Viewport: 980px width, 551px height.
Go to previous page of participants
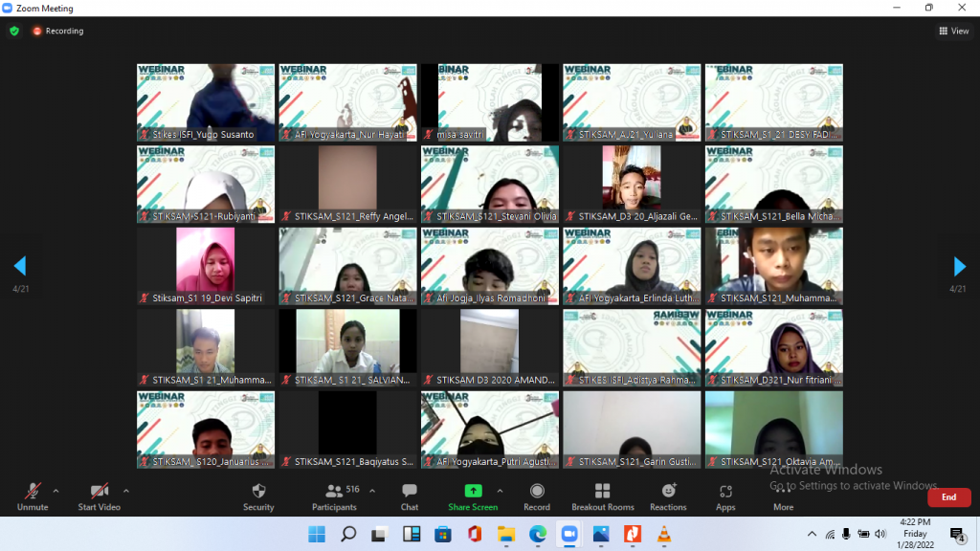20,266
